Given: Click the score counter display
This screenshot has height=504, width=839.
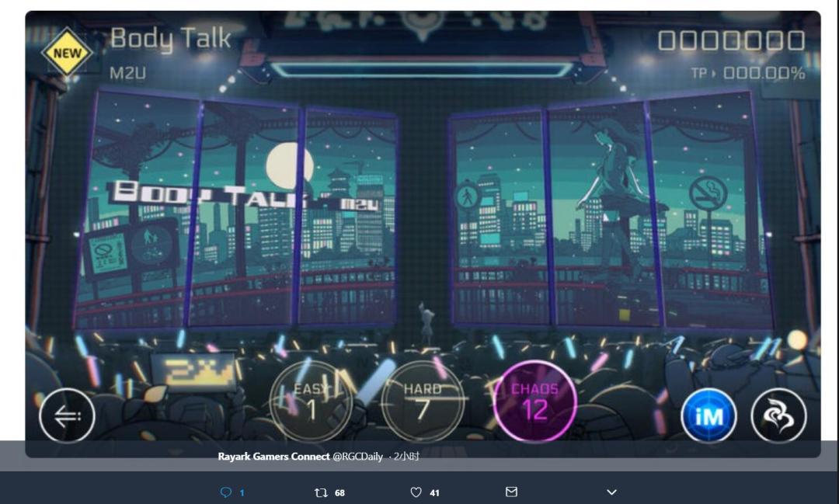Looking at the screenshot, I should point(731,40).
